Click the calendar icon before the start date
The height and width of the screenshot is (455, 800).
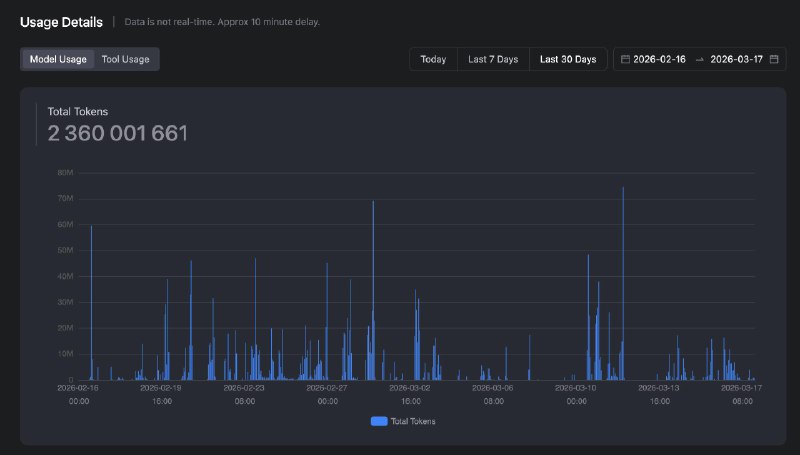(x=625, y=59)
